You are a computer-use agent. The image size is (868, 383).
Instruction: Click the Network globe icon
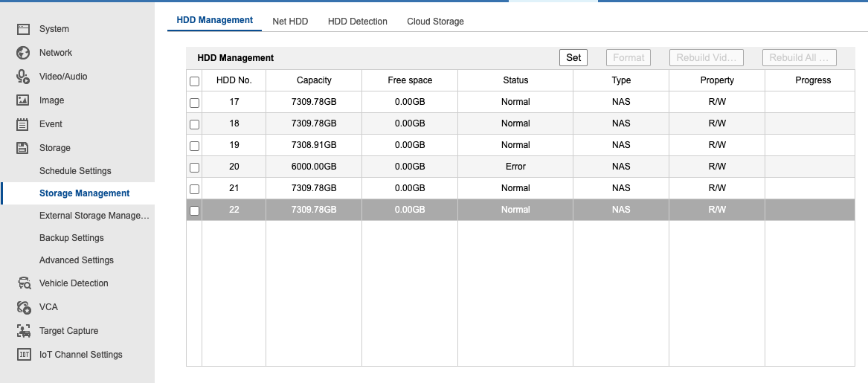click(23, 53)
